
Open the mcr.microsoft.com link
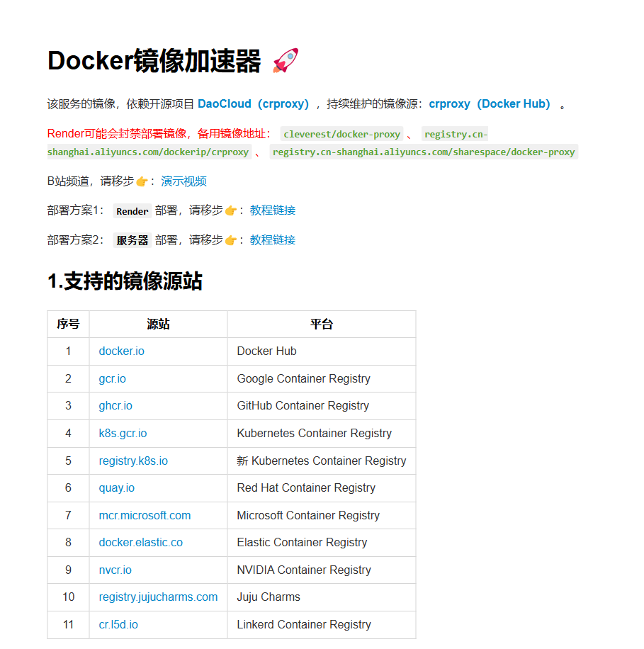(x=145, y=515)
